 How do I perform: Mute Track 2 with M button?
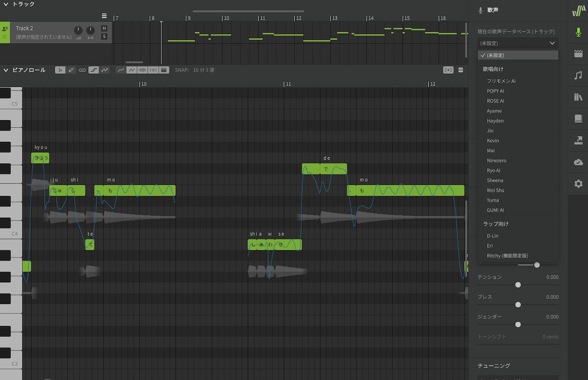point(104,28)
